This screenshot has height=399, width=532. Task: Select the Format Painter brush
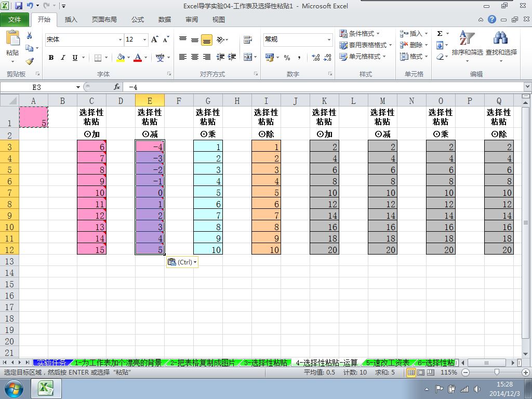click(30, 61)
